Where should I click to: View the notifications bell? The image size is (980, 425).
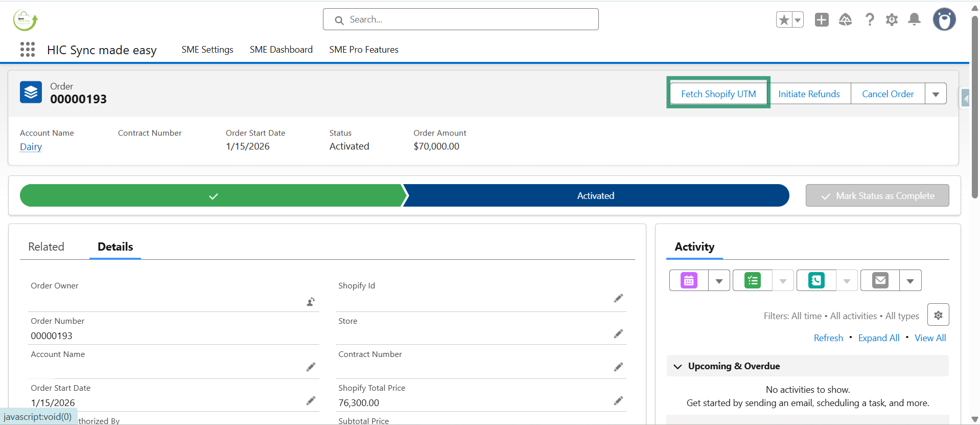[x=914, y=20]
